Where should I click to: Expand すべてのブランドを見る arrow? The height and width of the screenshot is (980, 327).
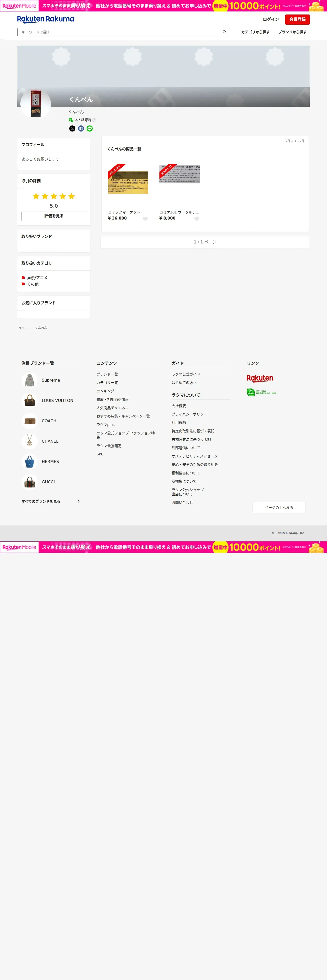point(78,501)
